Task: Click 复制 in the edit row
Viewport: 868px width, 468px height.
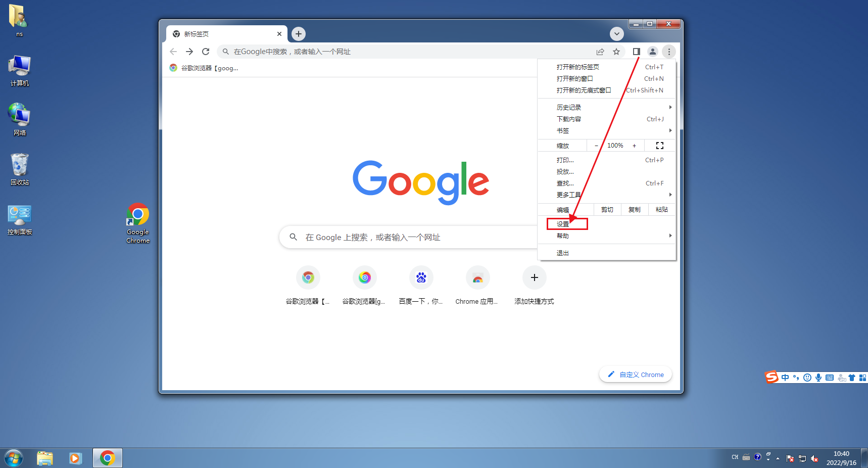Action: pyautogui.click(x=635, y=209)
